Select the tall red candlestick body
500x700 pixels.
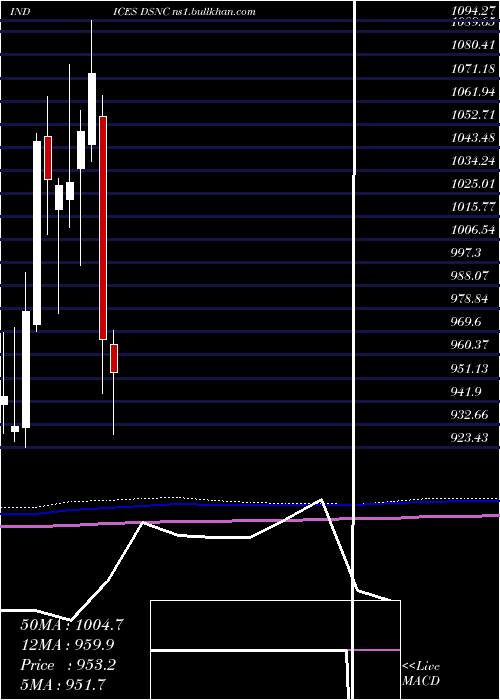click(x=103, y=228)
